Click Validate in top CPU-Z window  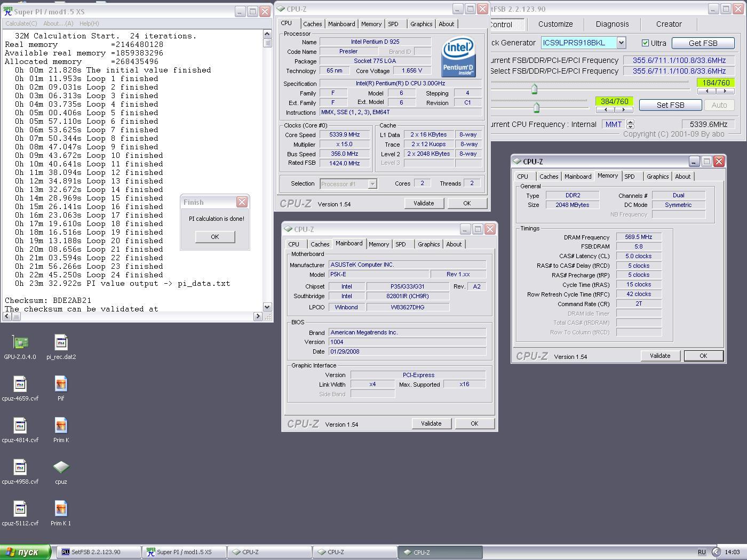tap(424, 203)
